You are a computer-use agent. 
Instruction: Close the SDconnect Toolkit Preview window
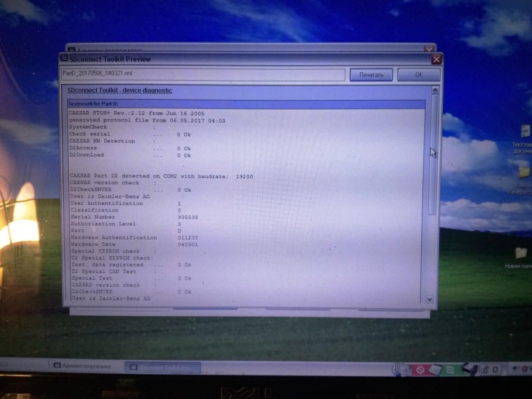pyautogui.click(x=436, y=59)
